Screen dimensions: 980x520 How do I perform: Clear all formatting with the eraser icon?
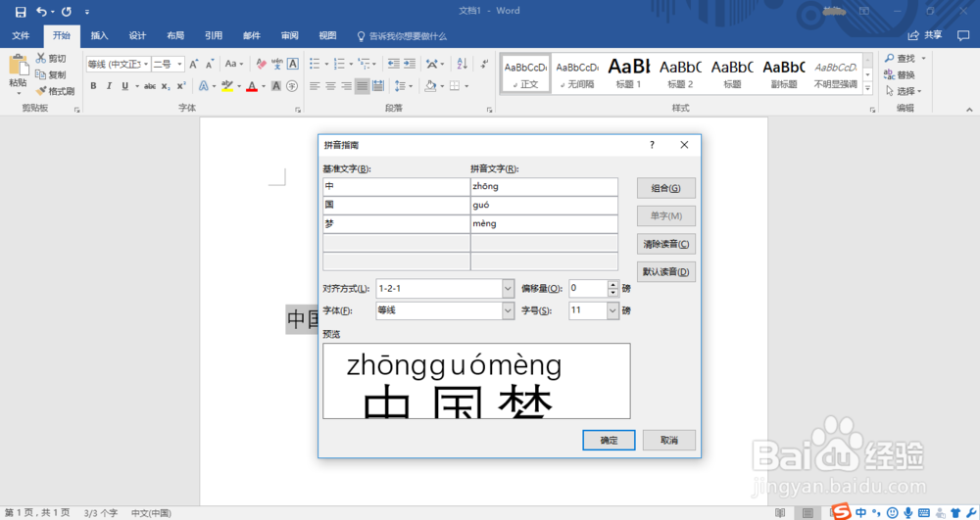tap(262, 64)
